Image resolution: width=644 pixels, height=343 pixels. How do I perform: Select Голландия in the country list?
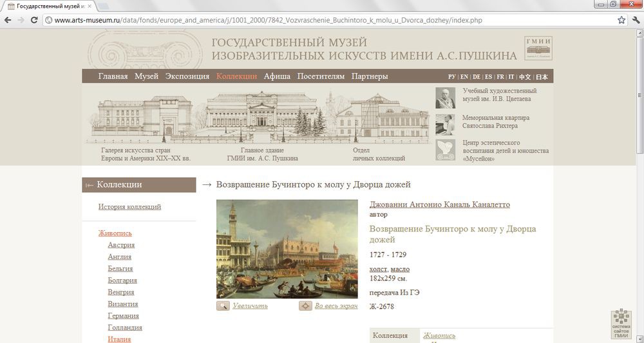[125, 328]
